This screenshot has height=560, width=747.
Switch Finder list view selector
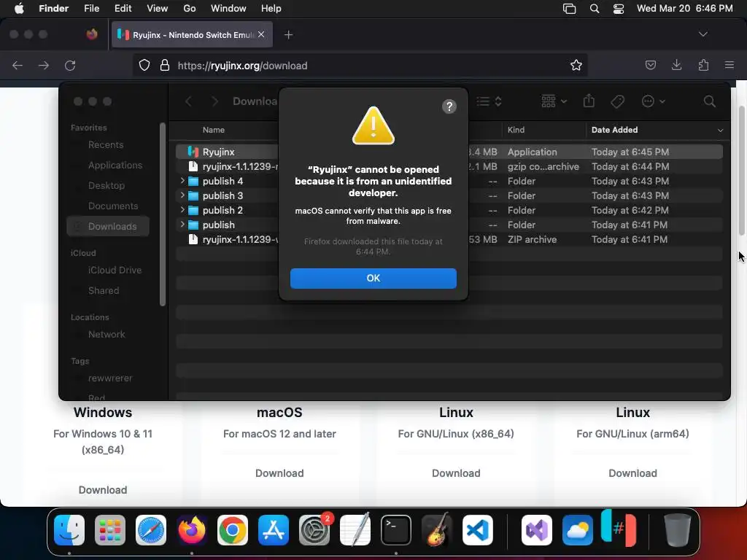pyautogui.click(x=489, y=101)
